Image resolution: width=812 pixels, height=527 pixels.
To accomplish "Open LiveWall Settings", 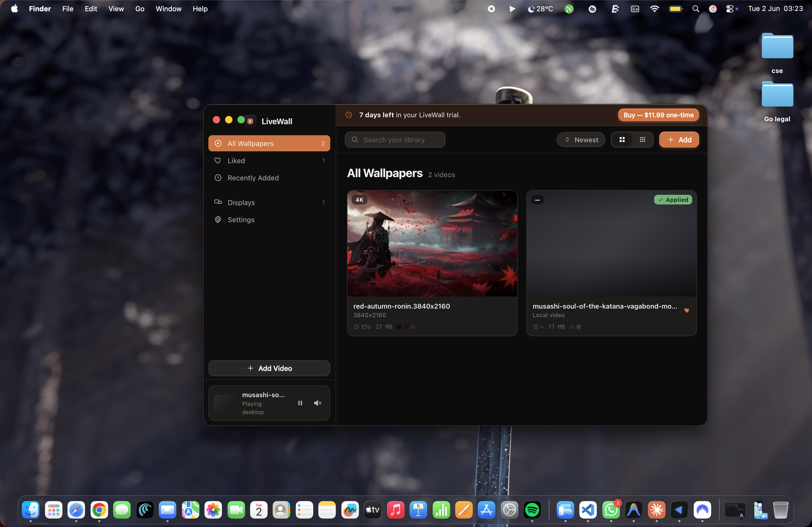I will [x=269, y=219].
